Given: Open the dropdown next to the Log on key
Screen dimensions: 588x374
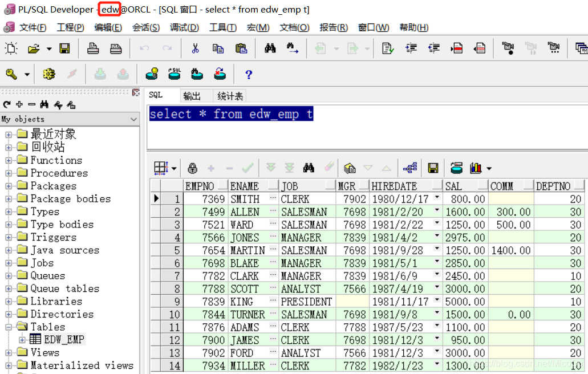Looking at the screenshot, I should pyautogui.click(x=27, y=75).
